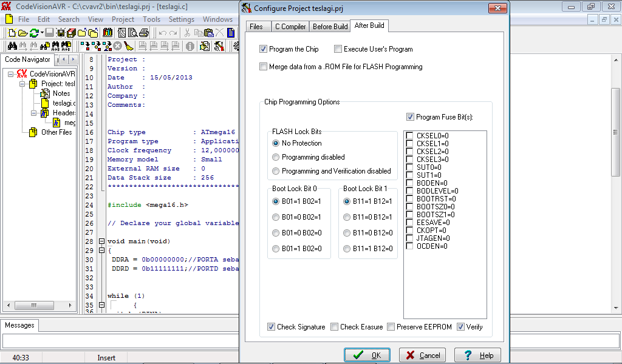Click the Configure Project hammer-wrench icon
Screen dimensions: 622x364
coord(219,46)
